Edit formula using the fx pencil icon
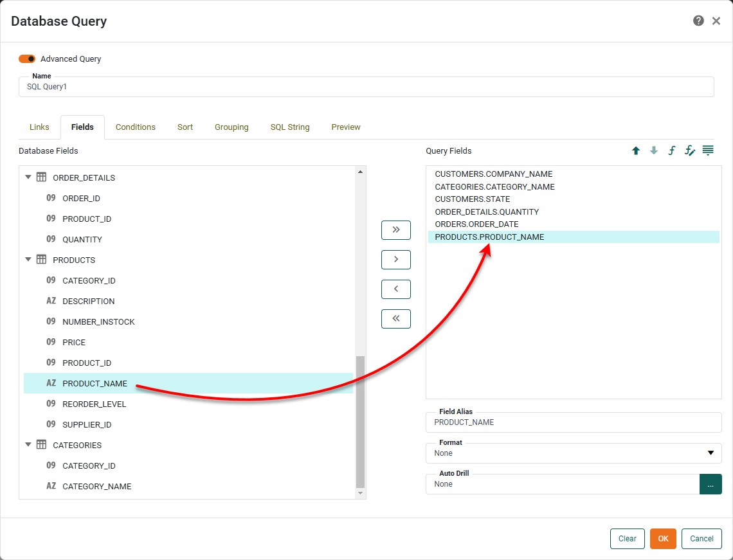733x560 pixels. pyautogui.click(x=690, y=150)
